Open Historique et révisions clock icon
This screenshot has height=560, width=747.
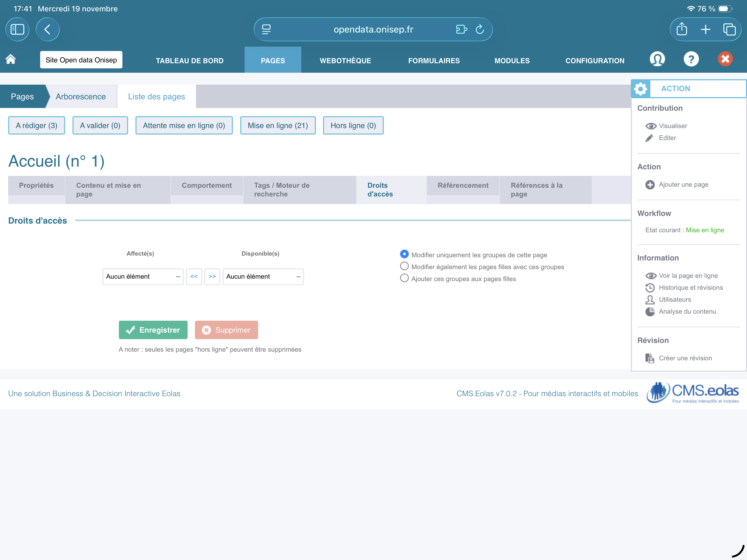(x=650, y=288)
